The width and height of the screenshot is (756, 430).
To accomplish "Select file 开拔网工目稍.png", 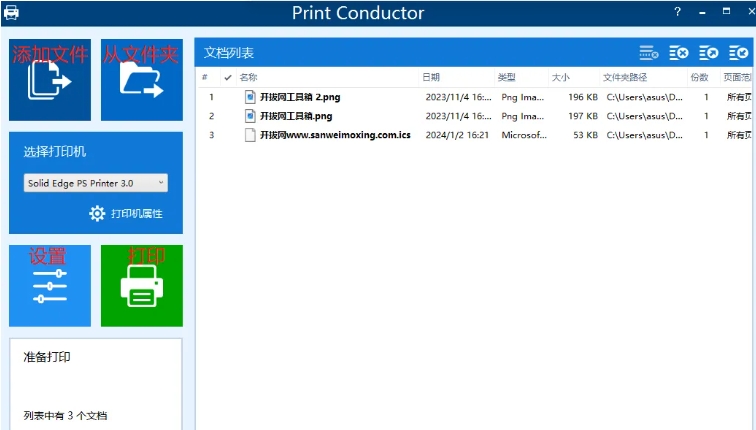I will 296,116.
